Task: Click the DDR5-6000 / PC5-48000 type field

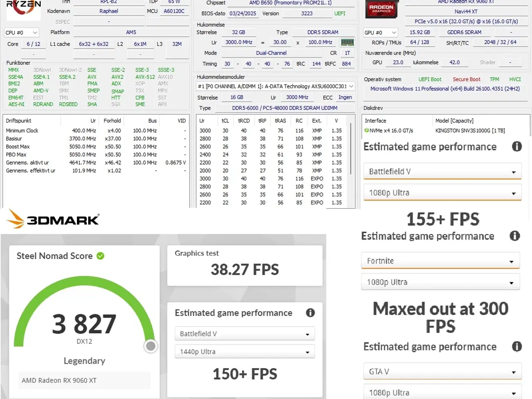Action: [285, 108]
